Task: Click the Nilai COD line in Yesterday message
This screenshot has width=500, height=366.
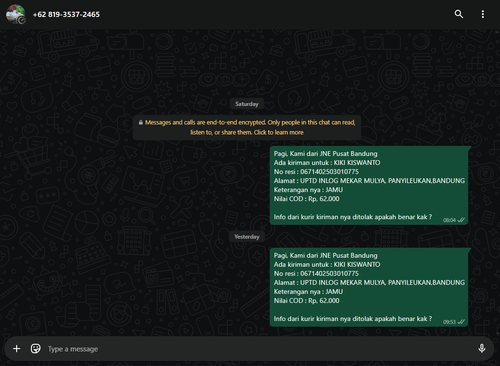Action: tap(307, 301)
